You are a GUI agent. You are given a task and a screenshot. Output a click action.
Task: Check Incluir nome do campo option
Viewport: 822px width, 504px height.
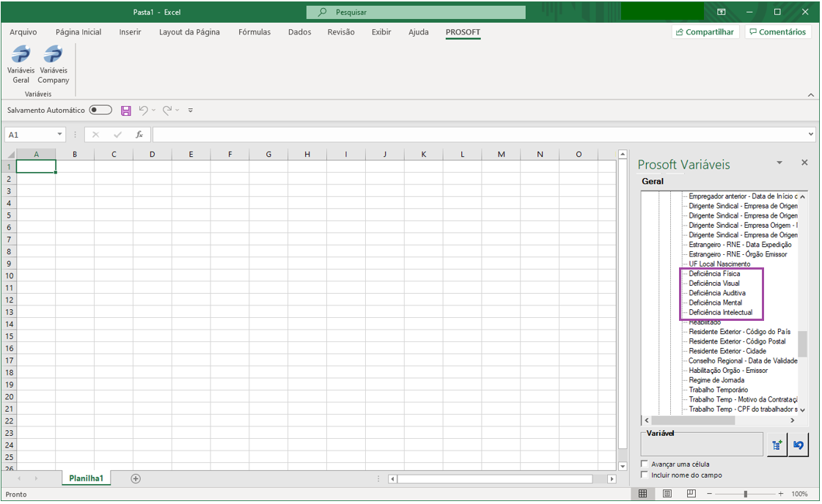(x=645, y=475)
